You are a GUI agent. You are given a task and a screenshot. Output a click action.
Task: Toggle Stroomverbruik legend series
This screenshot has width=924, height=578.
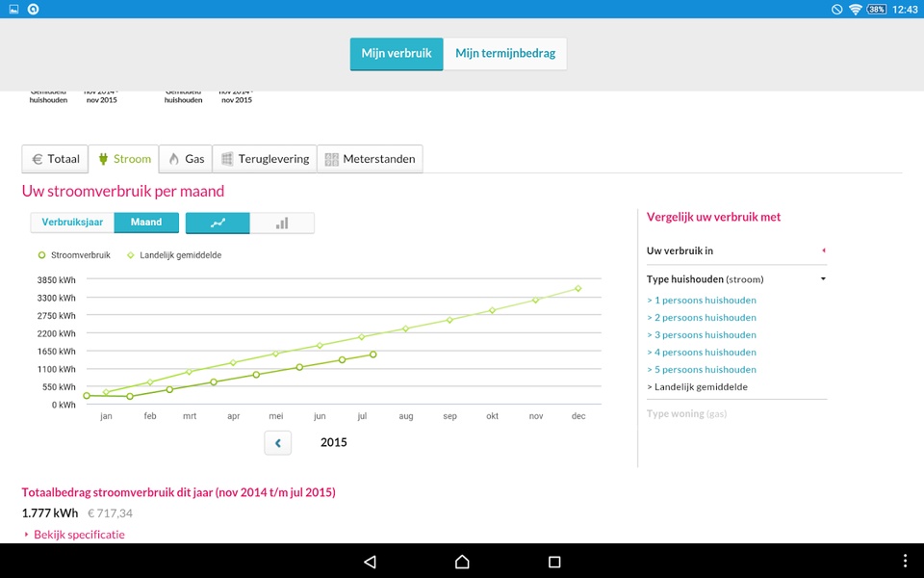pos(74,255)
